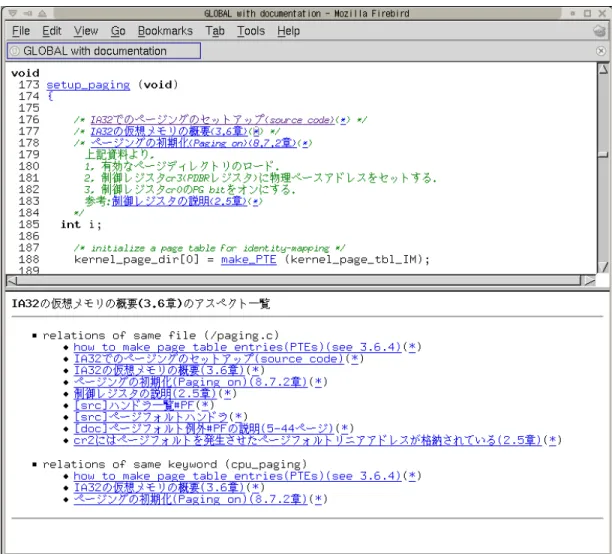Click (*) after 'ページングの初期化' under cpu_paging
The width and height of the screenshot is (612, 554).
[318, 499]
